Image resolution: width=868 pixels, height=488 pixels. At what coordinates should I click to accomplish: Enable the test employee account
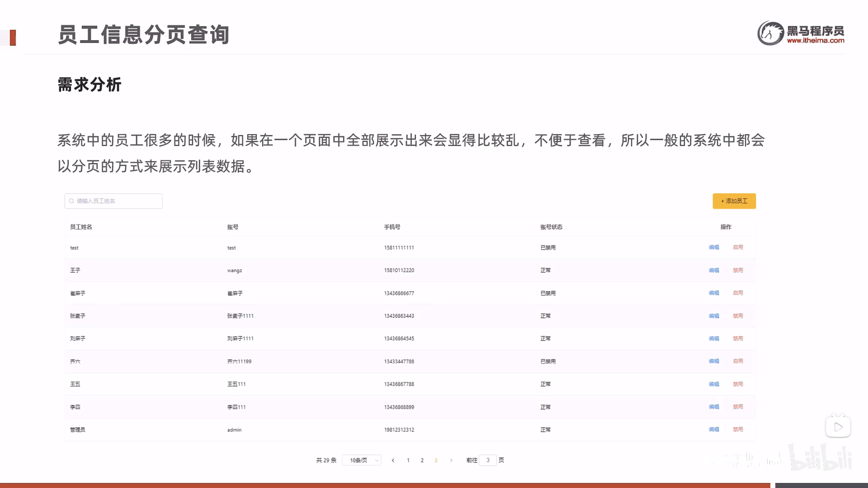point(738,247)
